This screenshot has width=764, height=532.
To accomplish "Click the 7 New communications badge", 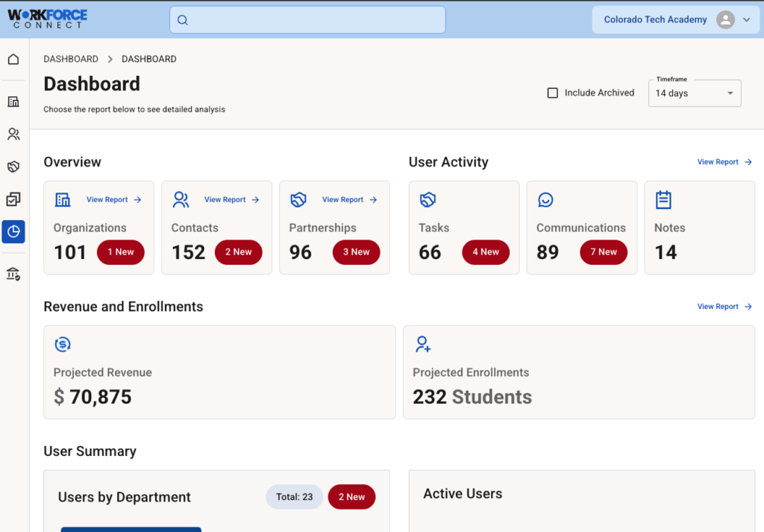I will pos(603,252).
